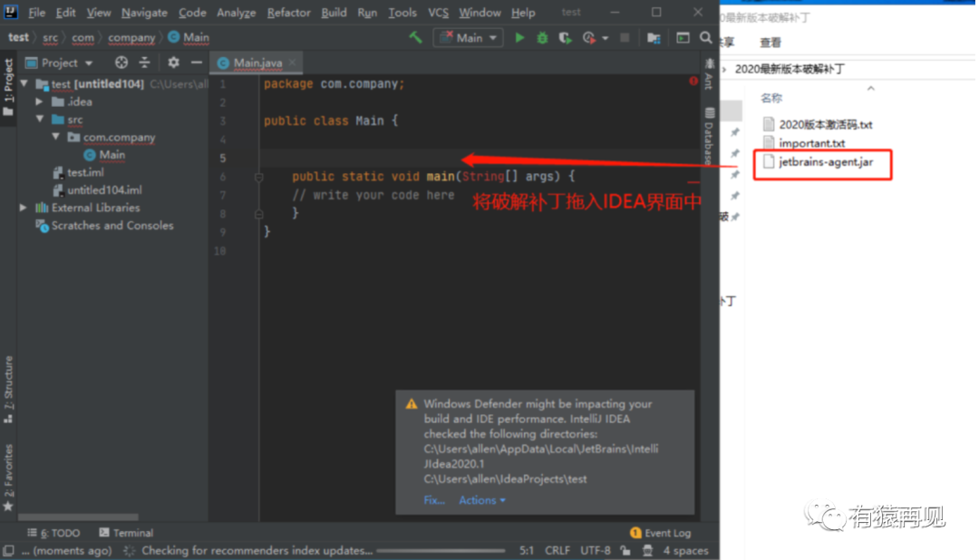Click the Project panel horizontal scrollbar
The width and height of the screenshot is (979, 560).
[78, 517]
